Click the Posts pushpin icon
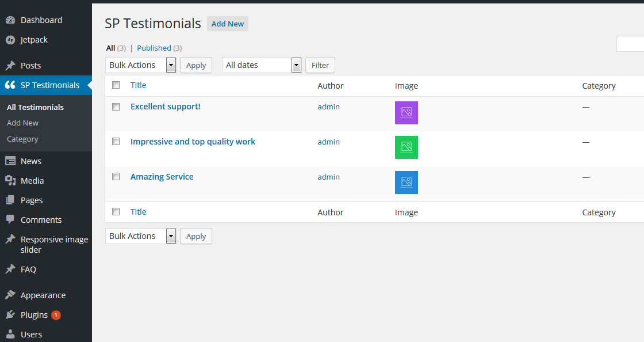This screenshot has height=342, width=644. (10, 66)
